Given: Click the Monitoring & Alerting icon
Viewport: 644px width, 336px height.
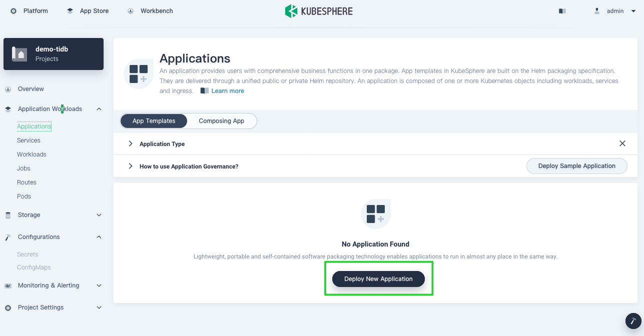Looking at the screenshot, I should [8, 285].
